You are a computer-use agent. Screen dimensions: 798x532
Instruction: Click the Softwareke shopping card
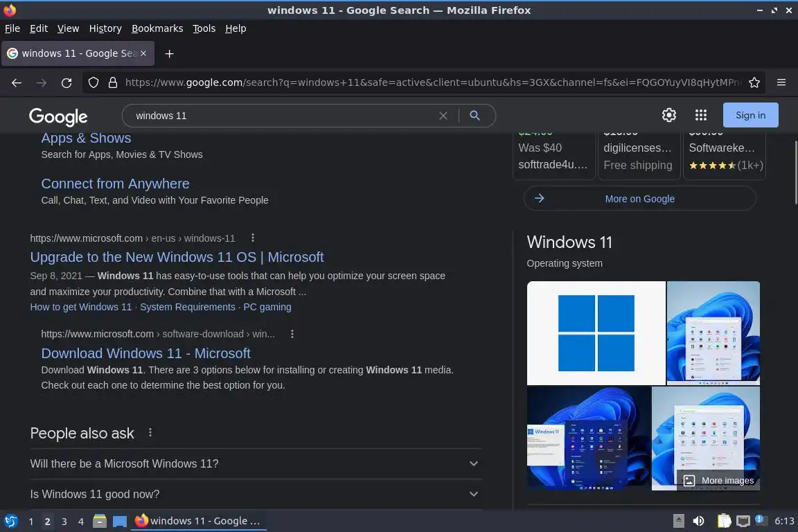click(x=724, y=155)
